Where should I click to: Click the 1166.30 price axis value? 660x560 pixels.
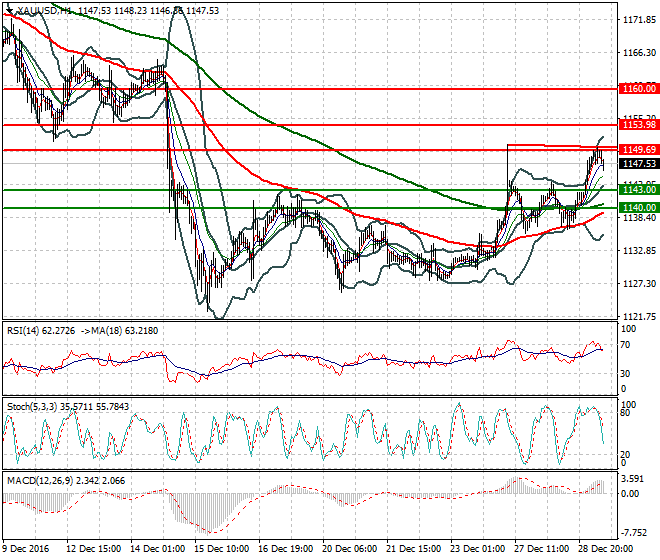point(639,53)
